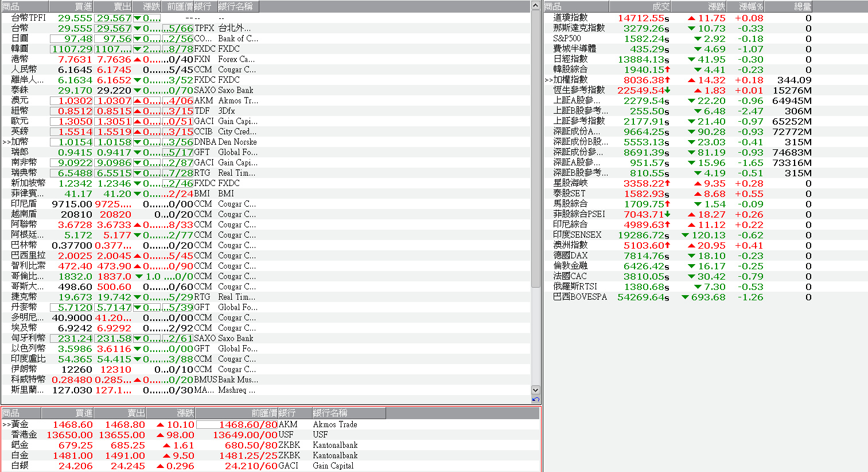
Task: Select the 印尼盾 currency row
Action: [x=266, y=204]
